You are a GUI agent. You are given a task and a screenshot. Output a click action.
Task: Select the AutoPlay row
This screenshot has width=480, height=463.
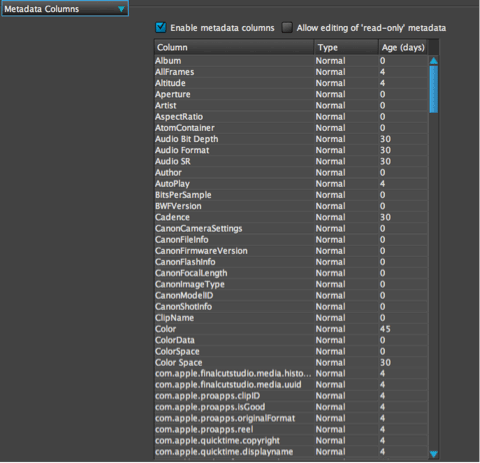[291, 184]
